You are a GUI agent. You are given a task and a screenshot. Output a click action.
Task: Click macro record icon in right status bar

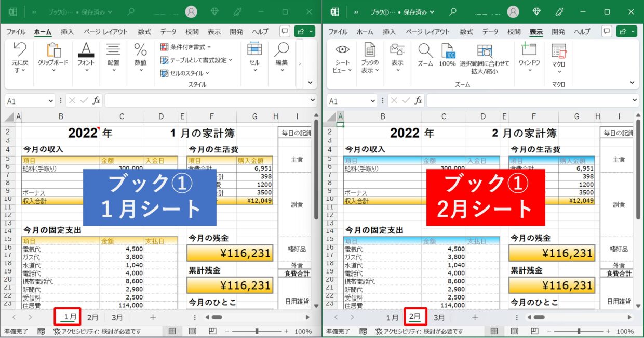tap(363, 331)
